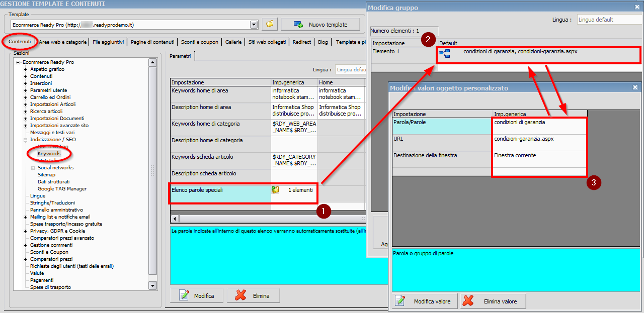Image resolution: width=644 pixels, height=313 pixels.
Task: Click the Modifica valore button
Action: [425, 301]
